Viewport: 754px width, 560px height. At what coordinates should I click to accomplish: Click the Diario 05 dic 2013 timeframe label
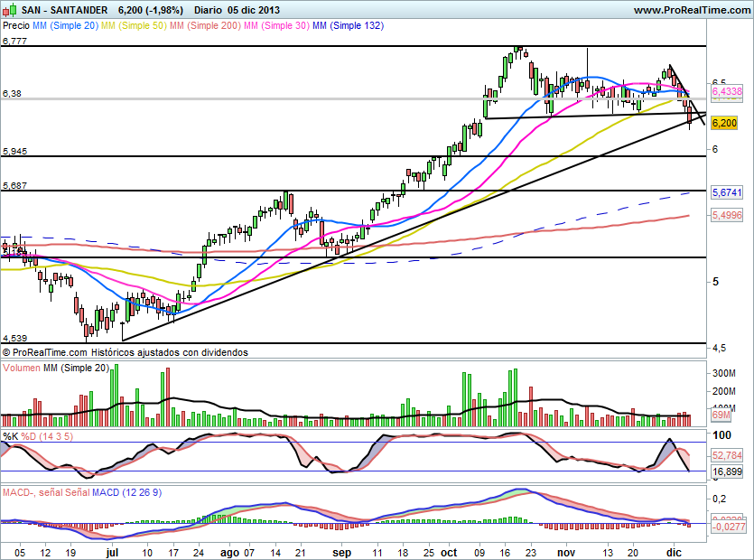coord(237,10)
